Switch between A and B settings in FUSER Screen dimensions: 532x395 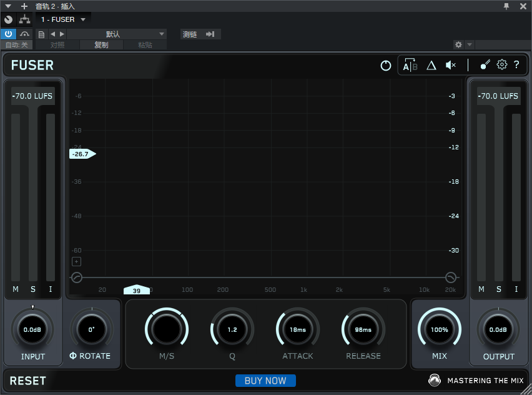(410, 65)
